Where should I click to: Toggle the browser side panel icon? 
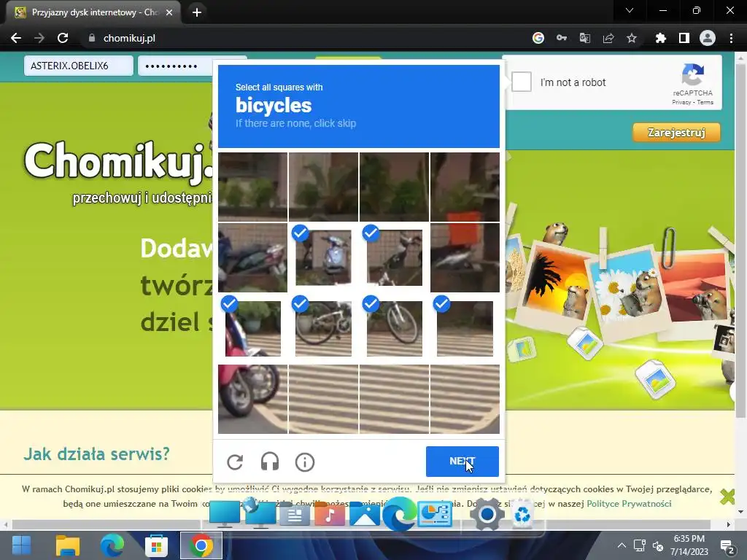coord(684,38)
